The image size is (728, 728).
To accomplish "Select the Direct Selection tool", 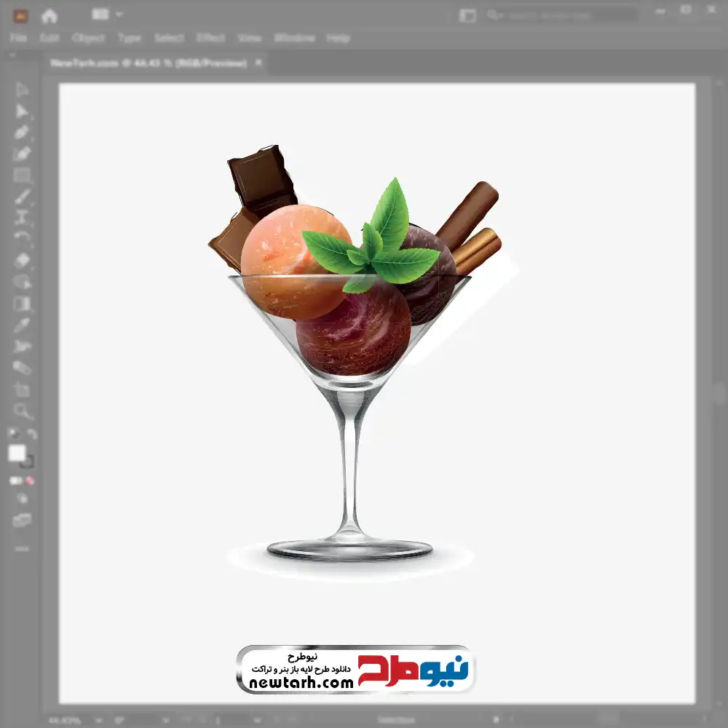I will pyautogui.click(x=22, y=111).
